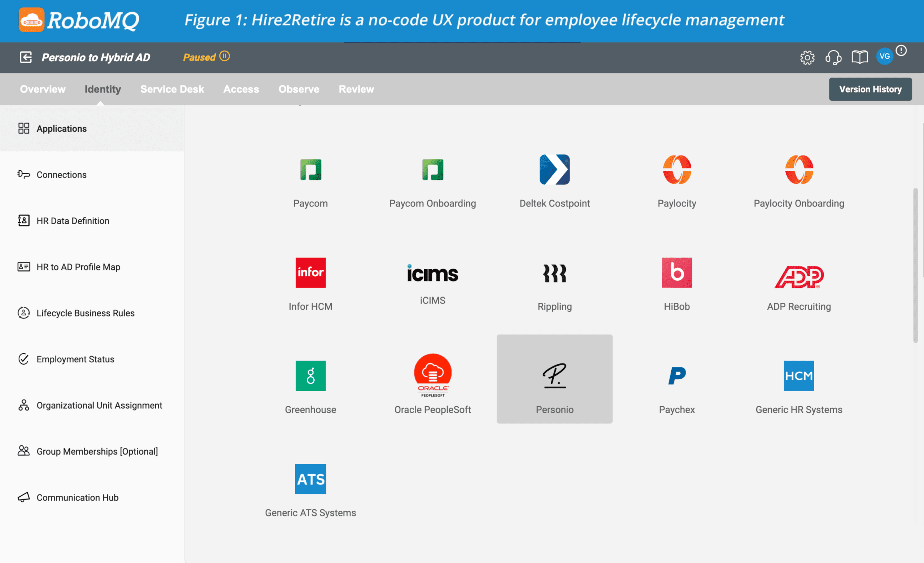Click the support headset icon
The image size is (924, 563).
point(833,57)
